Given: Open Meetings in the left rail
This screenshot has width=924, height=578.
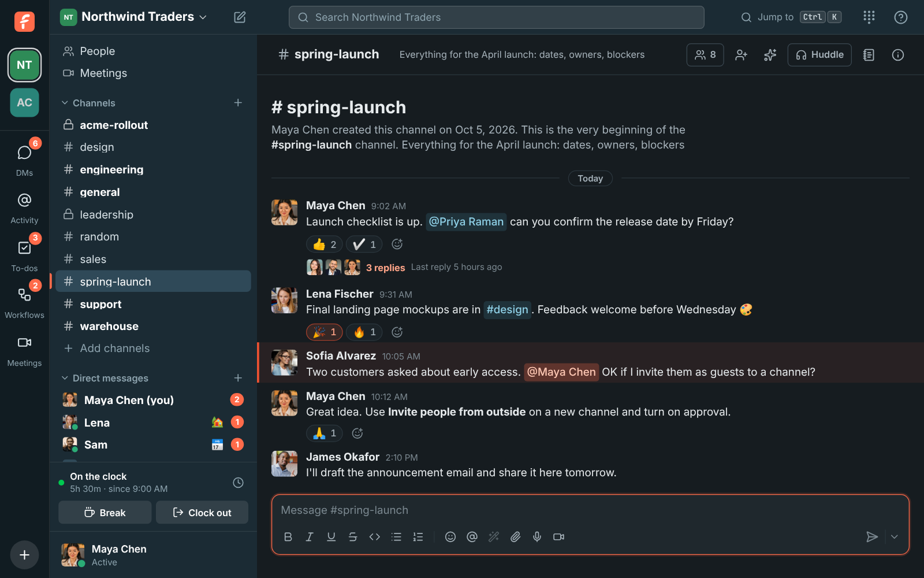Looking at the screenshot, I should (x=24, y=351).
